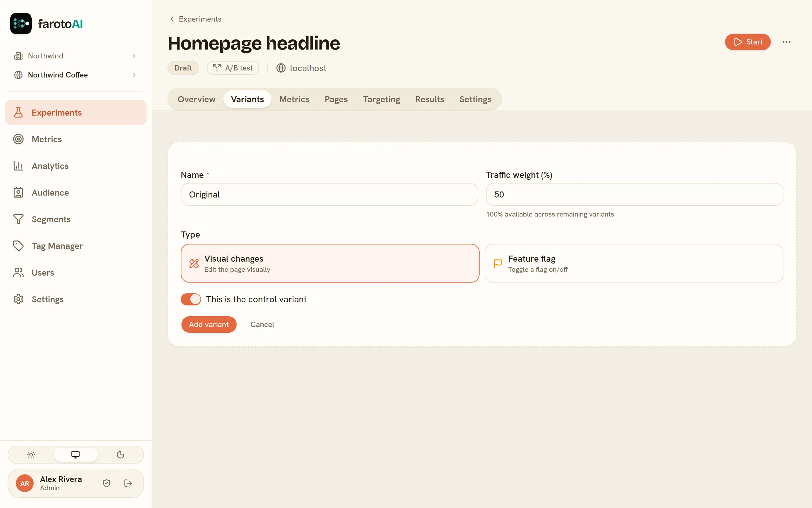Open the Pages tab
812x508 pixels.
(336, 99)
